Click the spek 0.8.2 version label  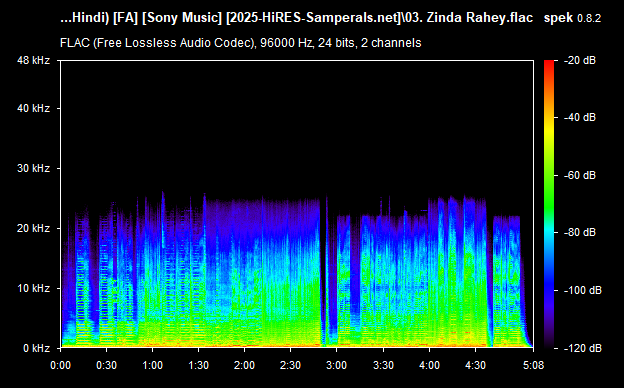pyautogui.click(x=572, y=18)
